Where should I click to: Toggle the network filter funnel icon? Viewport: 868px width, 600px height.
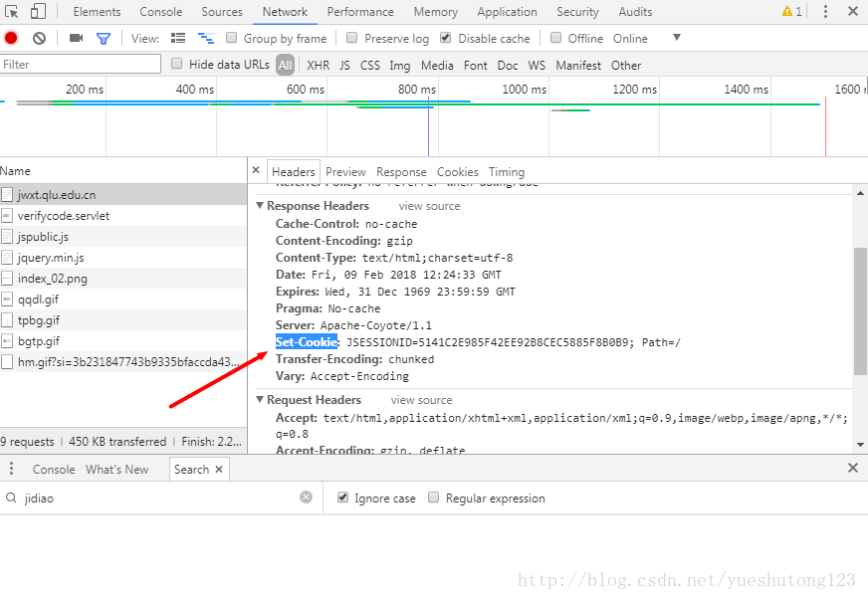click(x=103, y=38)
